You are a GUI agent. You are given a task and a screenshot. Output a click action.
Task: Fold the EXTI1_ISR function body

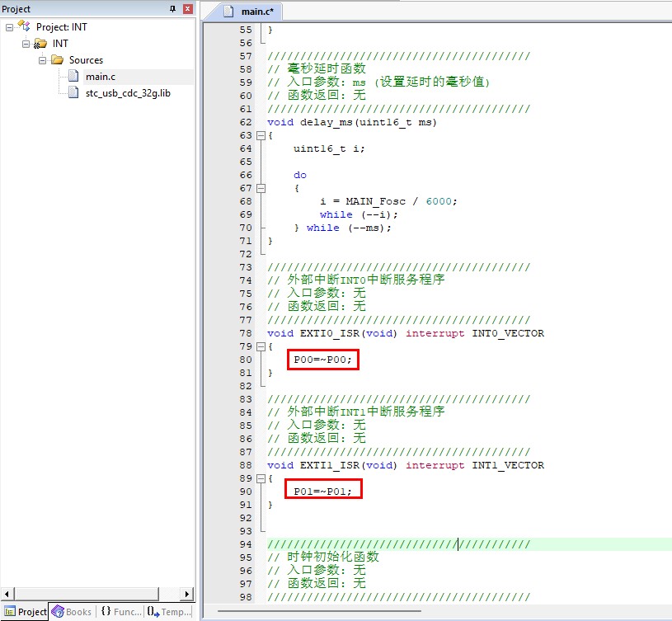tap(261, 478)
